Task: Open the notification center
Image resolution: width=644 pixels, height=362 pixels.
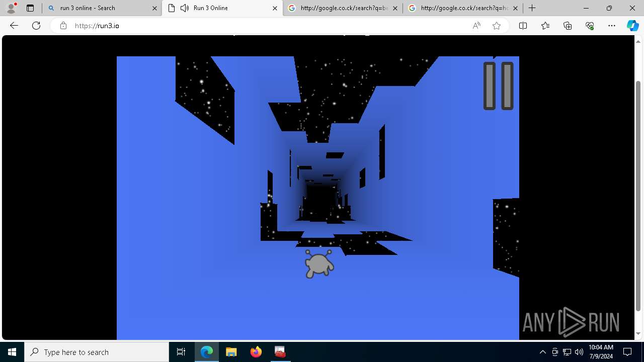Action: [627, 352]
